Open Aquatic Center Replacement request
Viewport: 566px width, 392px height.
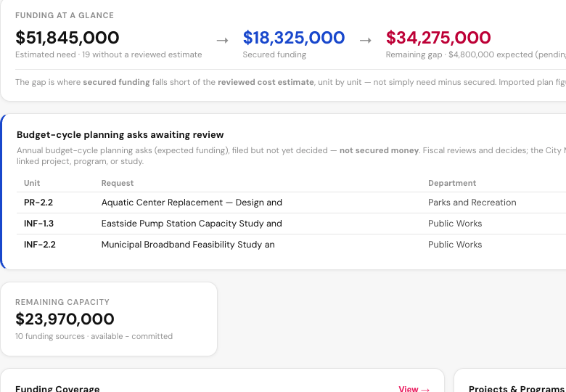tap(192, 203)
